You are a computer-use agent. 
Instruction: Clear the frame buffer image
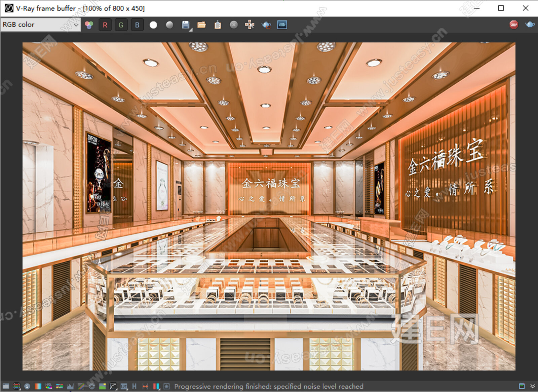234,25
